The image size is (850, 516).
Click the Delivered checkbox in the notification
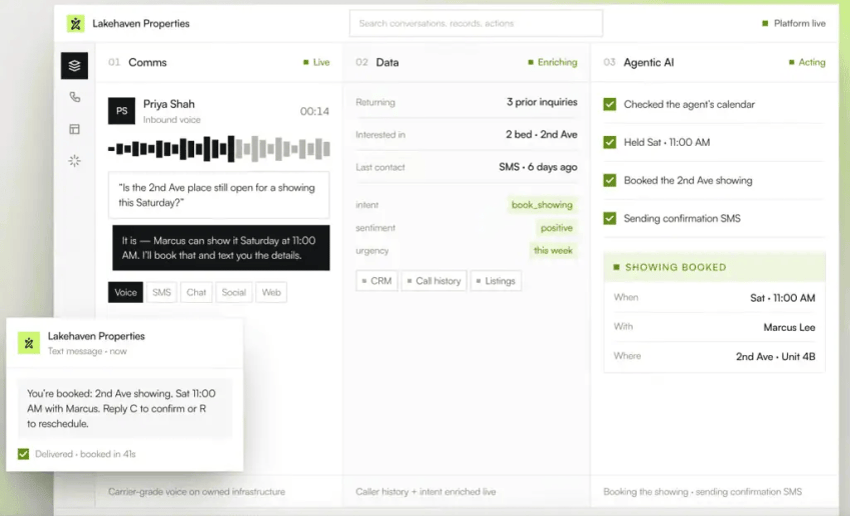tap(23, 454)
